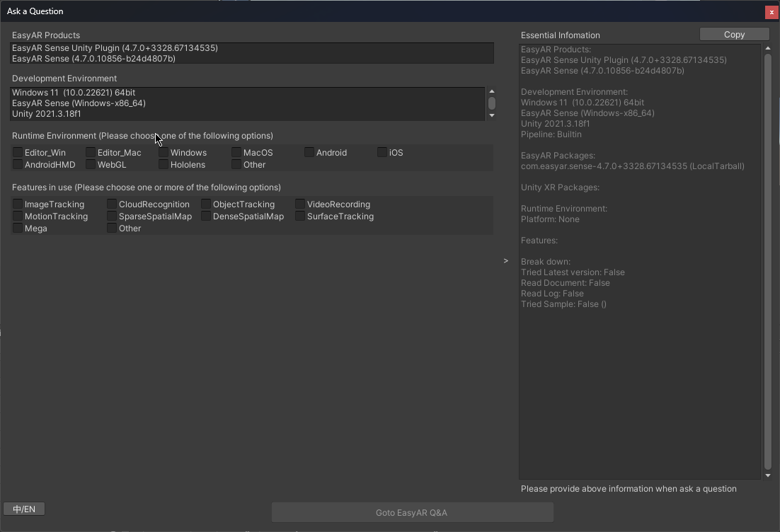Check the VideoRecording feature box
Screen dimensions: 780x532
[x=300, y=204]
